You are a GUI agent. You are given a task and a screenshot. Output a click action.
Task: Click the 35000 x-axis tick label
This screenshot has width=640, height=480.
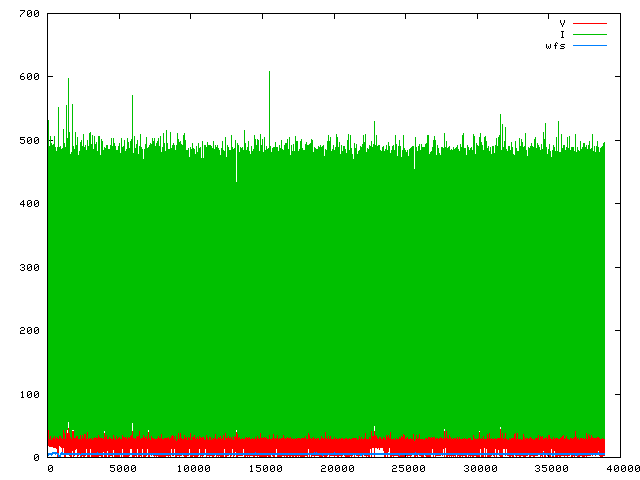[x=553, y=468]
